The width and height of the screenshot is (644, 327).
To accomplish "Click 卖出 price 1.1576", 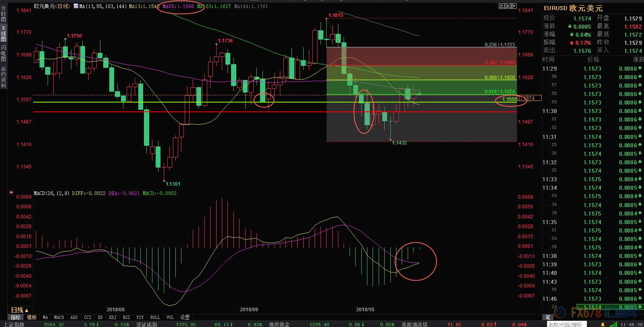I will (582, 51).
